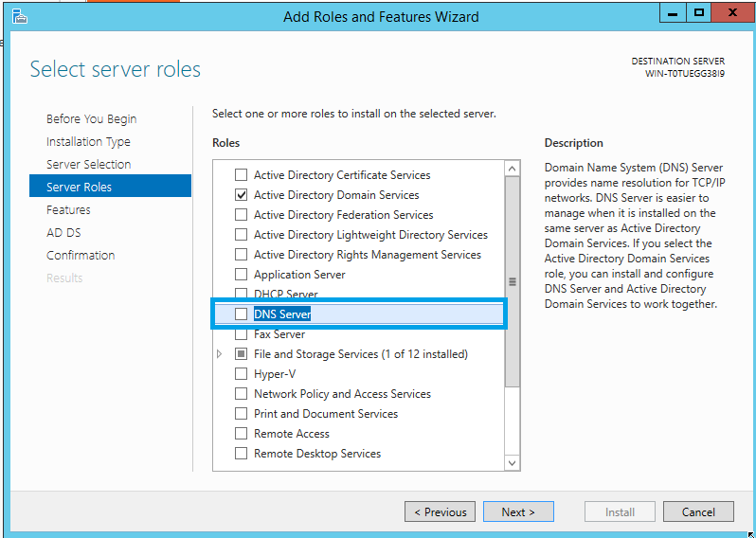This screenshot has width=756, height=538.
Task: Select File and Storage Services label
Action: tap(361, 354)
